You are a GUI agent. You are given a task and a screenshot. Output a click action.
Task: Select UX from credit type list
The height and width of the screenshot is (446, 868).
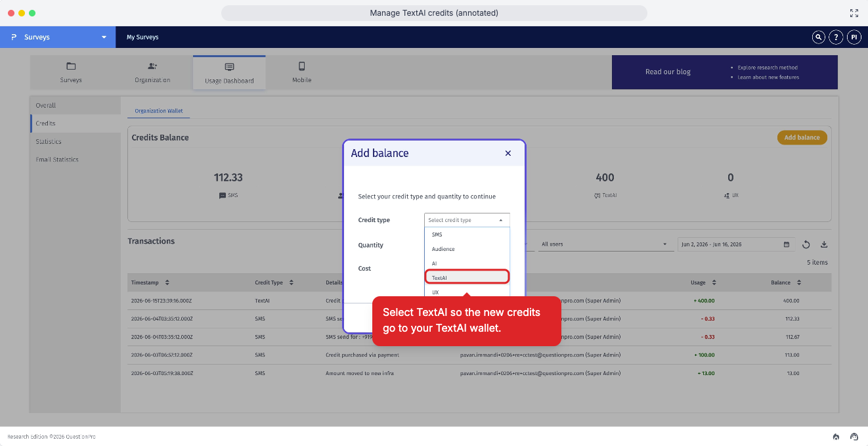pos(467,292)
